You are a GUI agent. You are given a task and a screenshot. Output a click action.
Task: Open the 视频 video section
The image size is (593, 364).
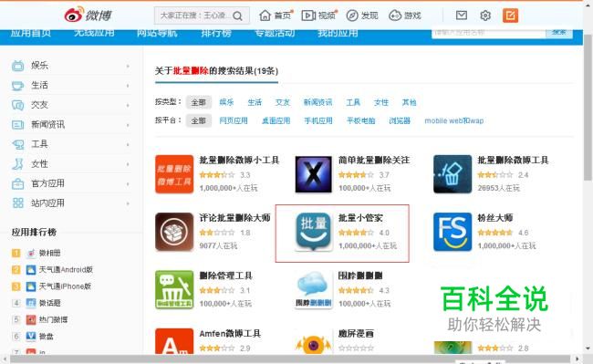coord(318,16)
